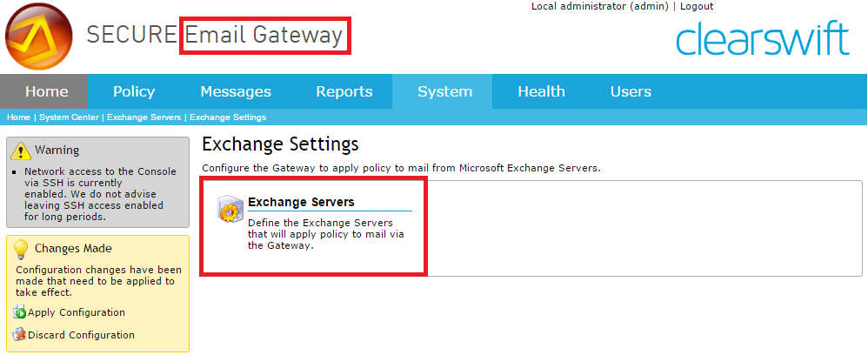The image size is (868, 355).
Task: Go to the Reports tab
Action: (x=344, y=91)
